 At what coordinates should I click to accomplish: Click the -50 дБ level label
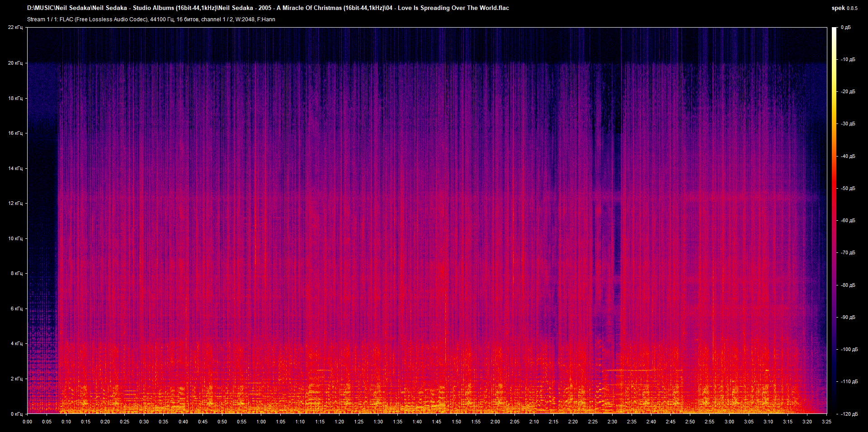tap(848, 188)
